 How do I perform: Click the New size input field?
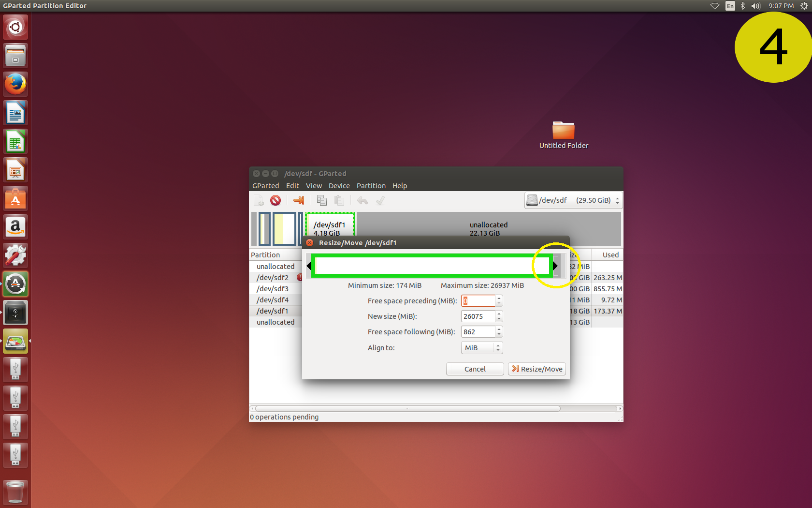click(478, 316)
